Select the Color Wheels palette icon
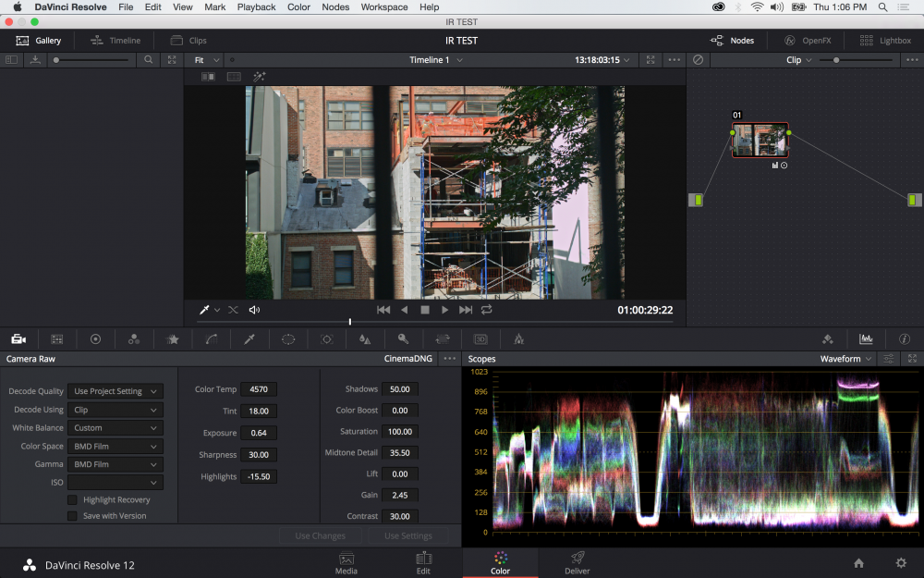Screen dimensions: 924x578 95,338
